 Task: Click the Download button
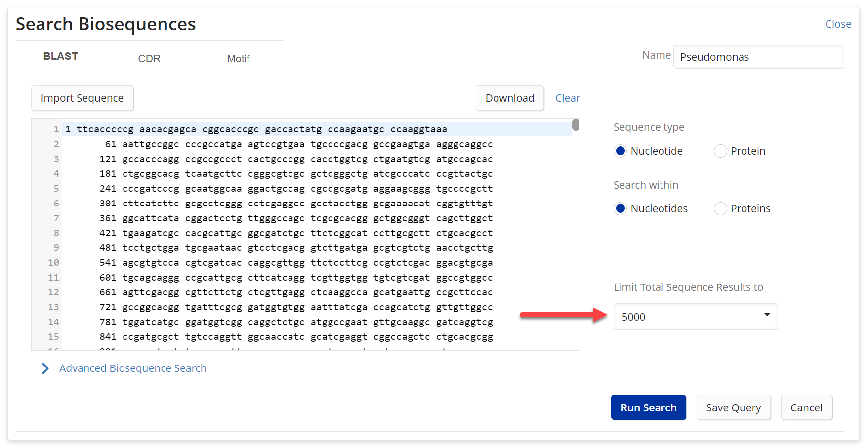click(x=510, y=98)
